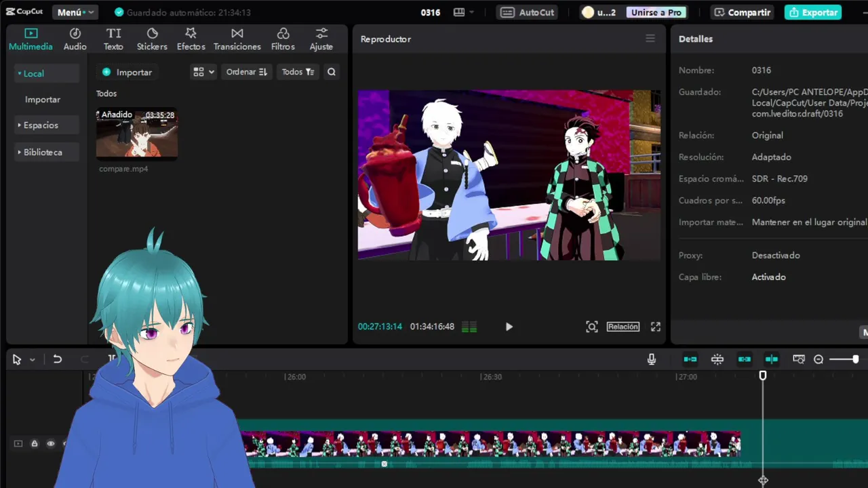Click Unirse a Pro button
The width and height of the screenshot is (868, 488).
[656, 12]
